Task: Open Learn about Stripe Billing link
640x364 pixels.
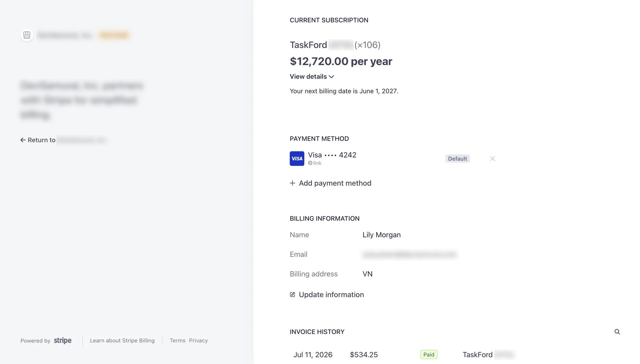Action: point(122,341)
